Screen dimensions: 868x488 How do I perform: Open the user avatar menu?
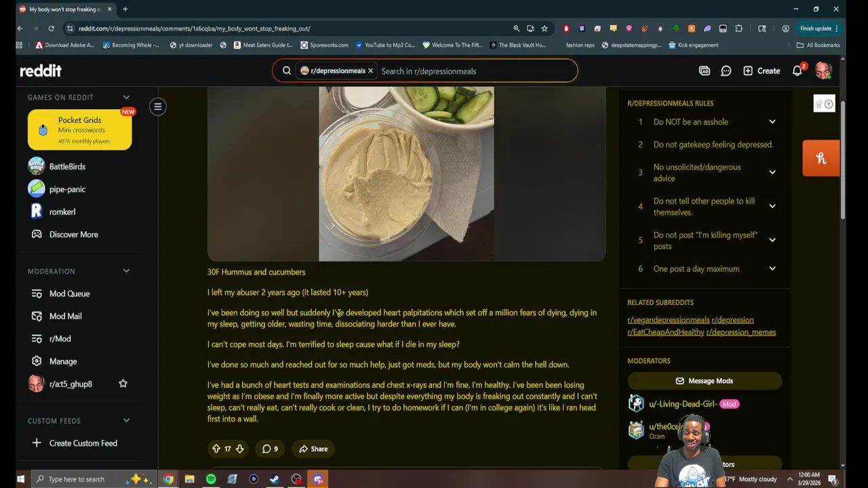pyautogui.click(x=823, y=70)
